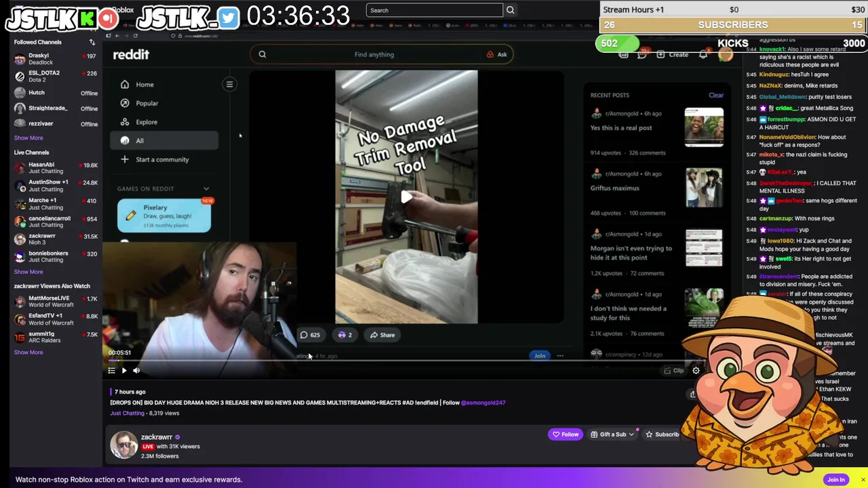Open the Just Chatting category link
The height and width of the screenshot is (488, 868).
127,413
